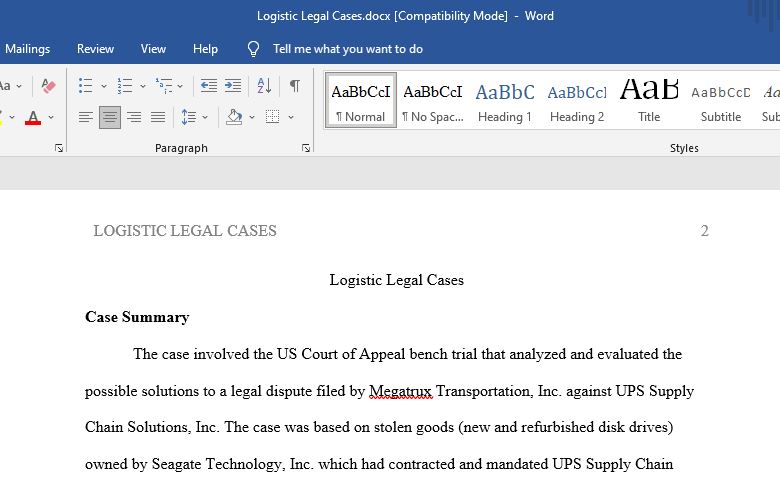Viewport: 780px width, 478px height.
Task: Click the Case Summary heading
Action: tap(137, 317)
